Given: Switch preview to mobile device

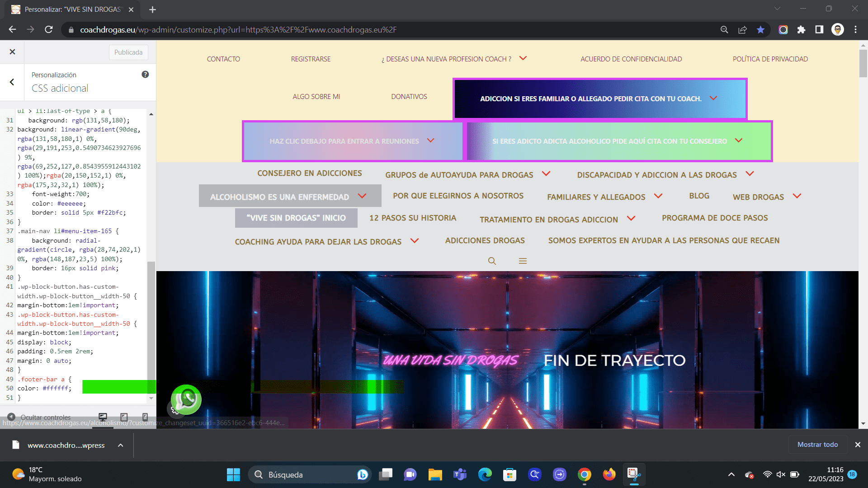Looking at the screenshot, I should [x=145, y=417].
